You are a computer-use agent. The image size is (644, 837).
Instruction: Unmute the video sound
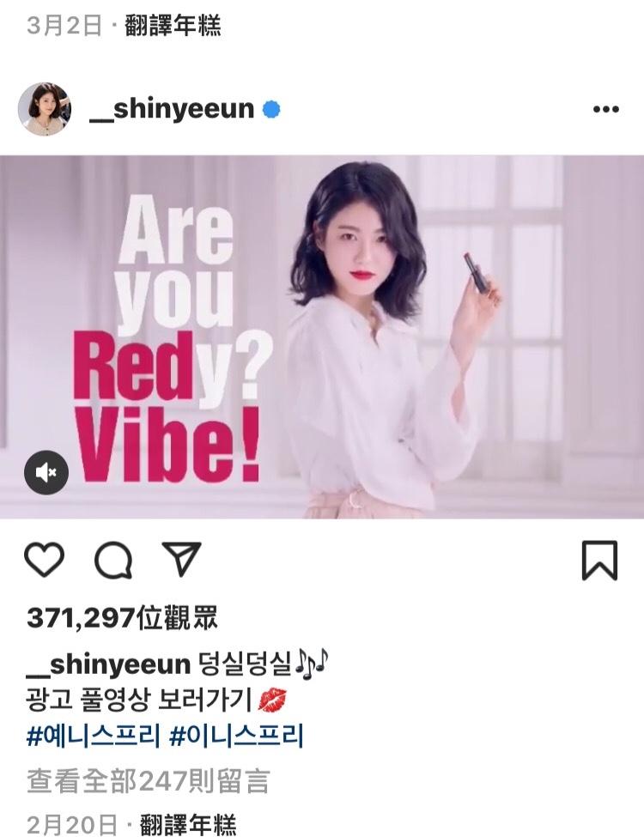coord(46,472)
